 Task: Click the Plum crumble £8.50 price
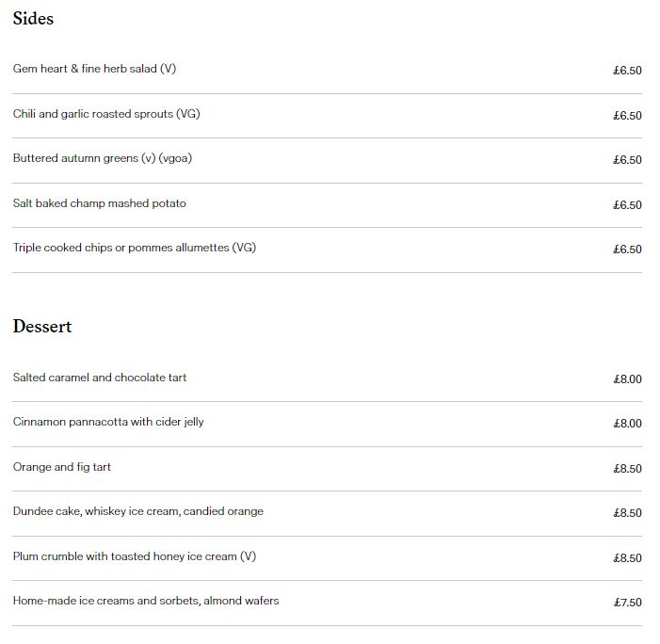627,558
